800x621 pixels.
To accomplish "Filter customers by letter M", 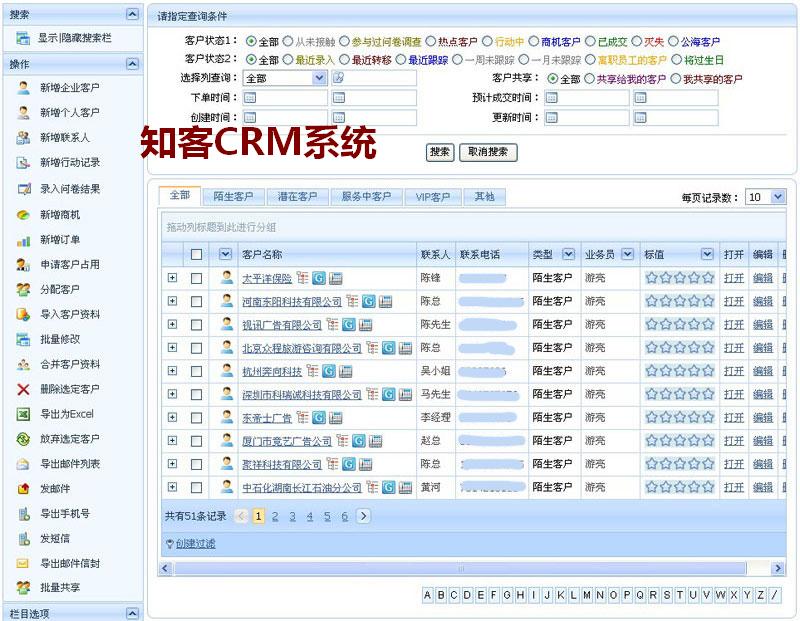I will coord(587,595).
